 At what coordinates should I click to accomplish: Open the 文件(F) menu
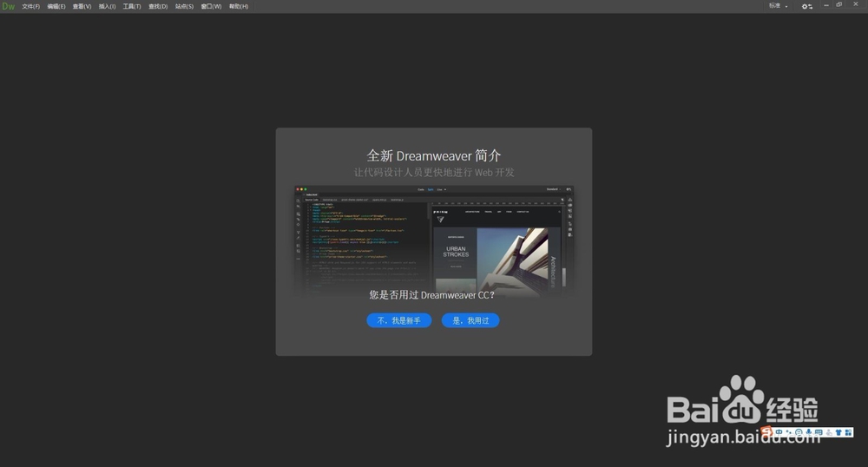point(31,7)
